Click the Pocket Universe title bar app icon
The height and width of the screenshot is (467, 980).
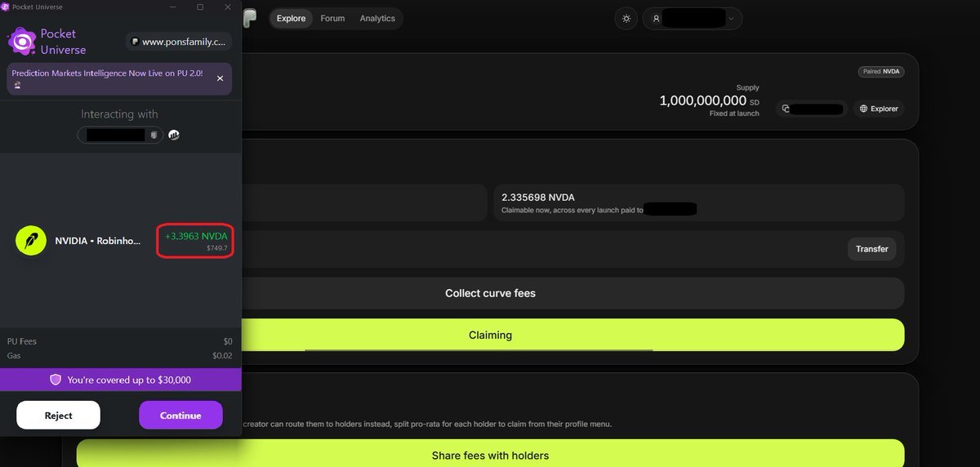[6, 7]
